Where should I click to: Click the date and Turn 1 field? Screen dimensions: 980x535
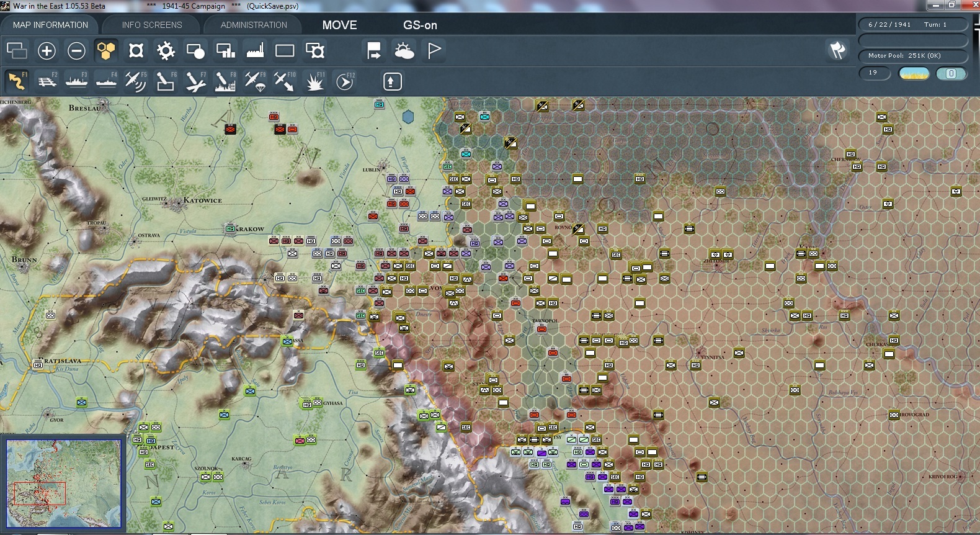(x=912, y=25)
